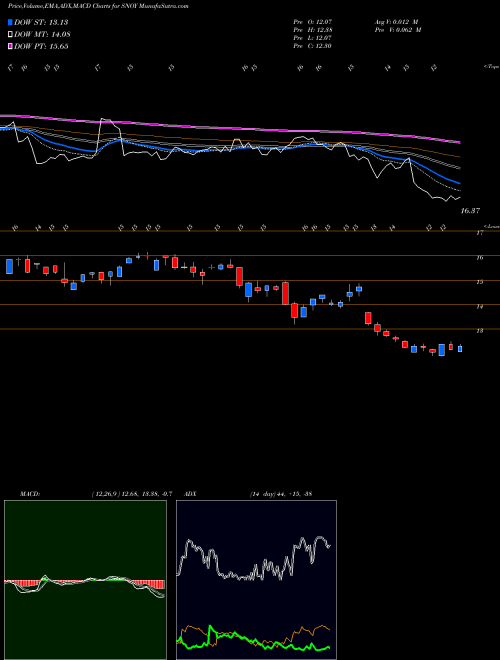Click the 'Pre C: 12.30' value
This screenshot has width=500, height=660.
pyautogui.click(x=313, y=46)
